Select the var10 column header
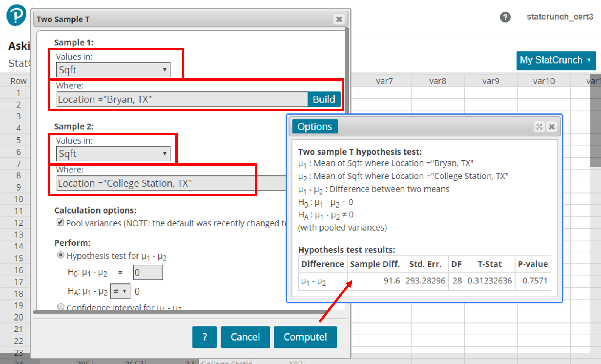The image size is (601, 364). click(x=544, y=81)
